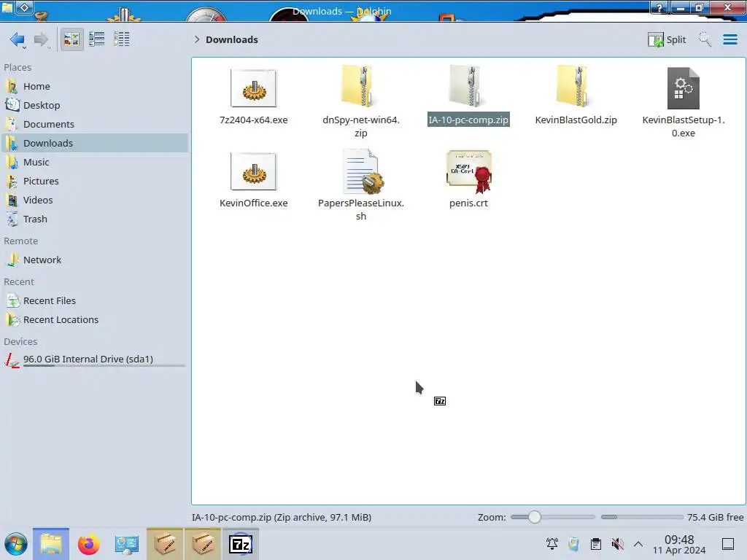Select the certificate file icon with red seal

469,171
